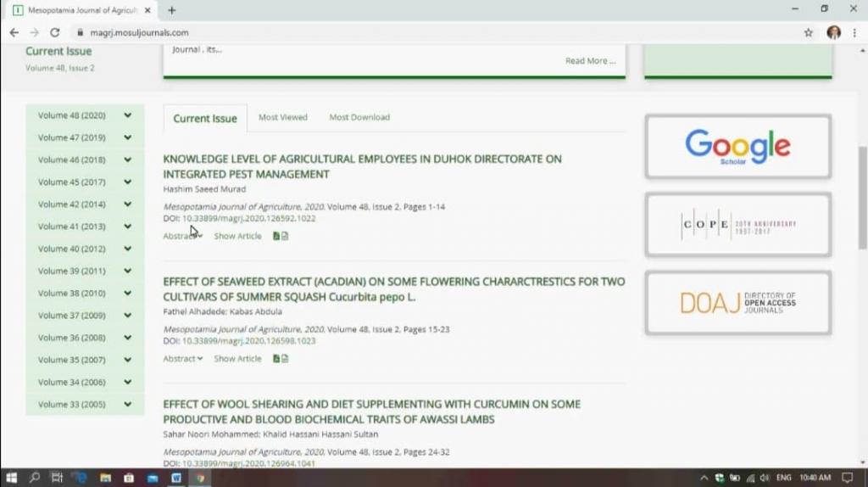Bookmark this page with the star icon
Screen dimensions: 868x487
click(x=808, y=32)
